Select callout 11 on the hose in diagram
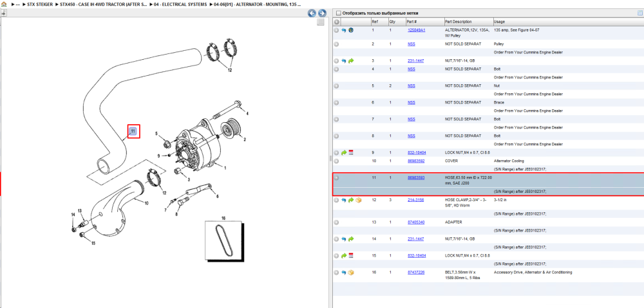 [133, 131]
